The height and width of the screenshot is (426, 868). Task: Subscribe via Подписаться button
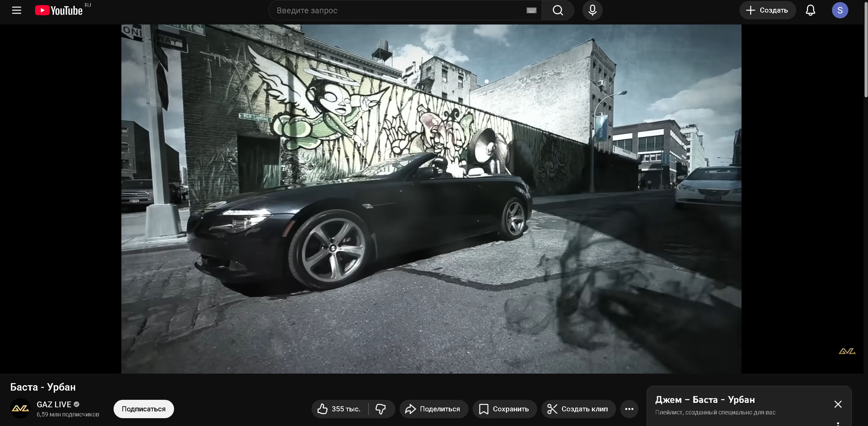point(143,409)
